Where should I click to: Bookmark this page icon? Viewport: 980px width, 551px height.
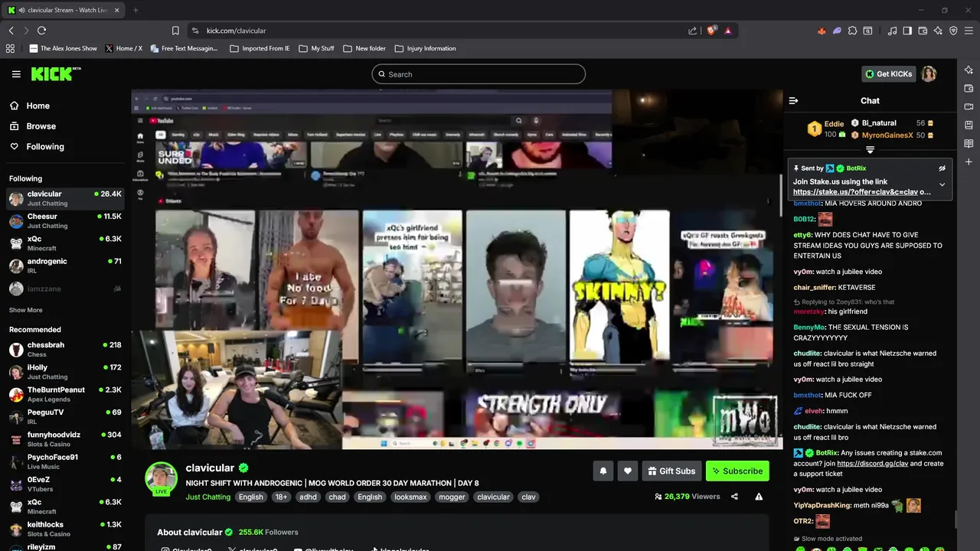(x=175, y=31)
